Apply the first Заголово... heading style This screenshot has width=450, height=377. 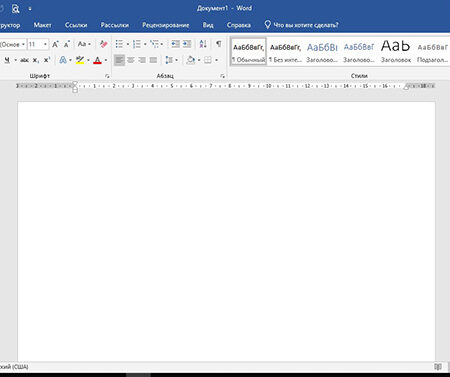point(322,52)
